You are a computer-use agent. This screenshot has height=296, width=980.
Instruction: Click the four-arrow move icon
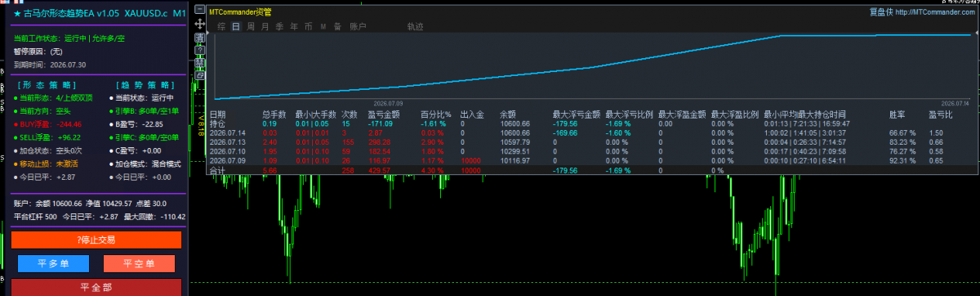point(199,25)
